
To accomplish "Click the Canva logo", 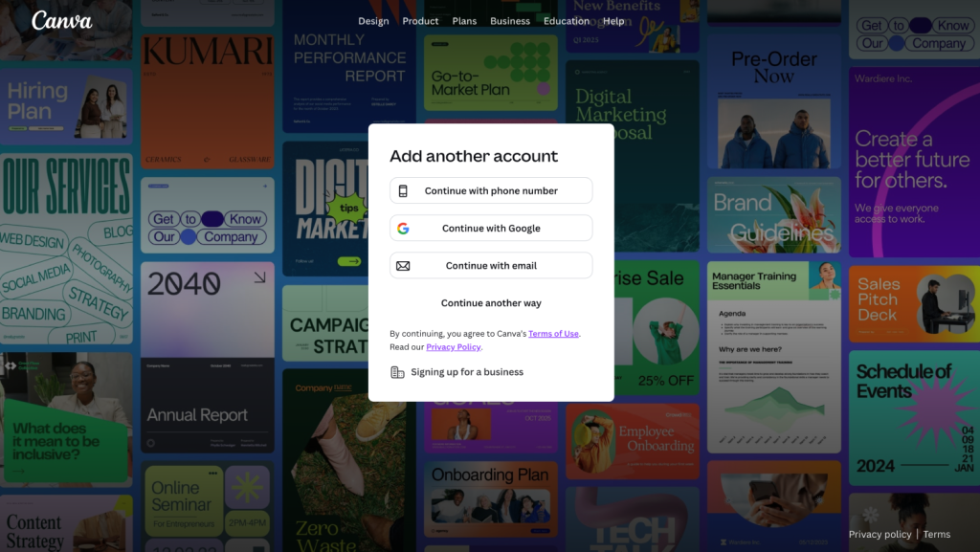I will (x=62, y=21).
